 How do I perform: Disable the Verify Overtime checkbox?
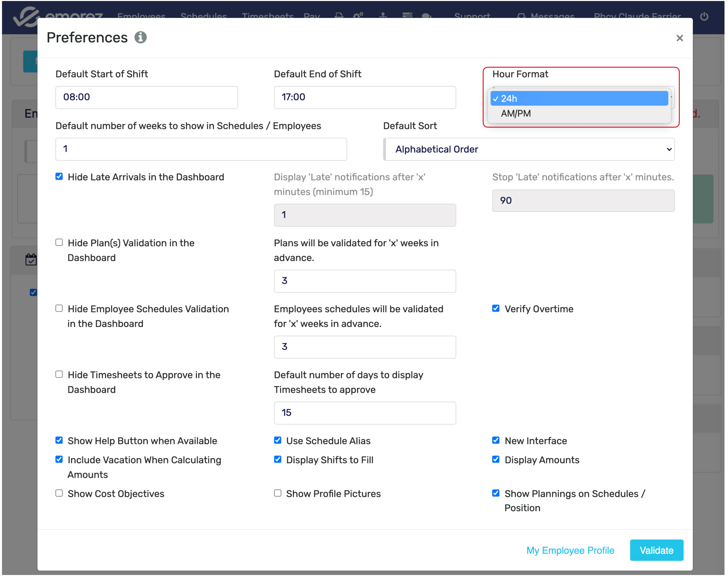(x=496, y=309)
